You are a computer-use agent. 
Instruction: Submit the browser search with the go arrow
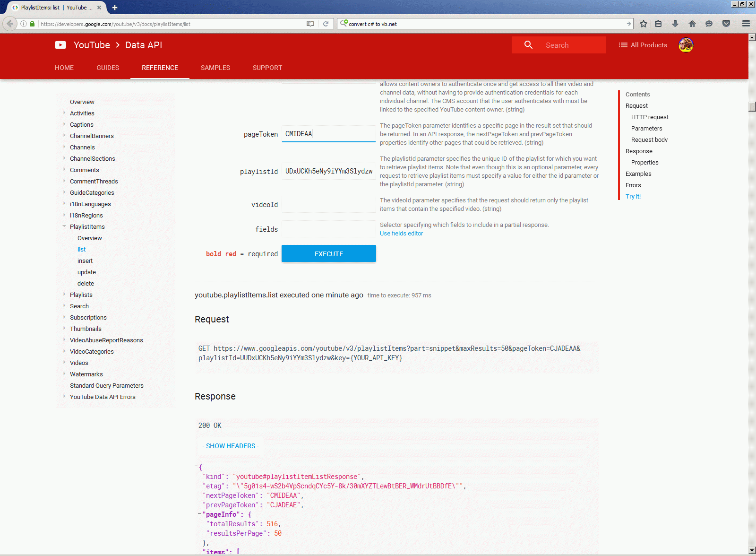click(628, 24)
